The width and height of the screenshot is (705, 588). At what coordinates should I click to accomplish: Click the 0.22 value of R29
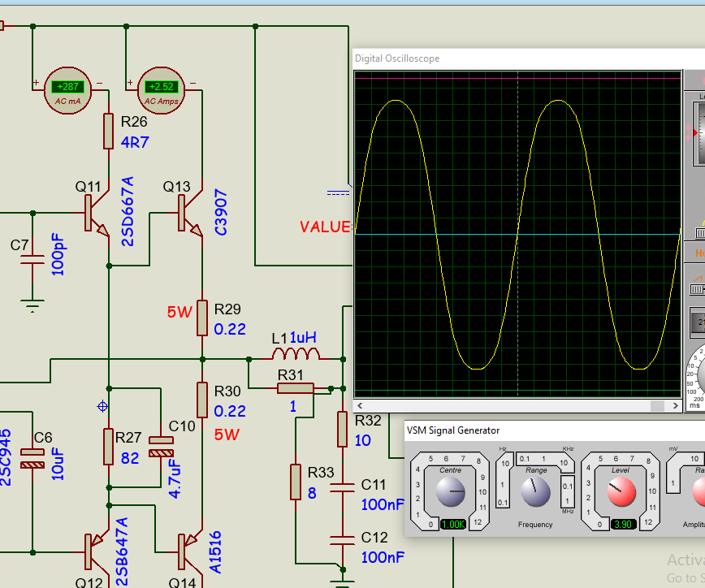tap(230, 329)
